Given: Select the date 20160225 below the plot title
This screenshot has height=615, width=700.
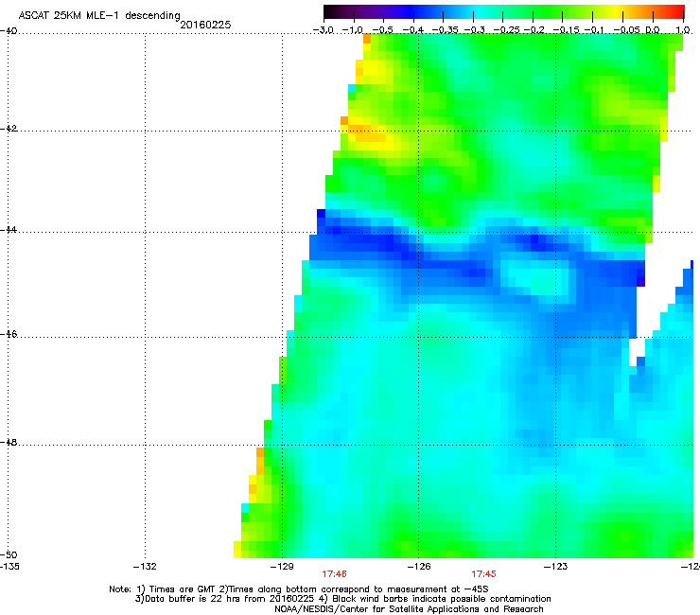Looking at the screenshot, I should pos(205,25).
